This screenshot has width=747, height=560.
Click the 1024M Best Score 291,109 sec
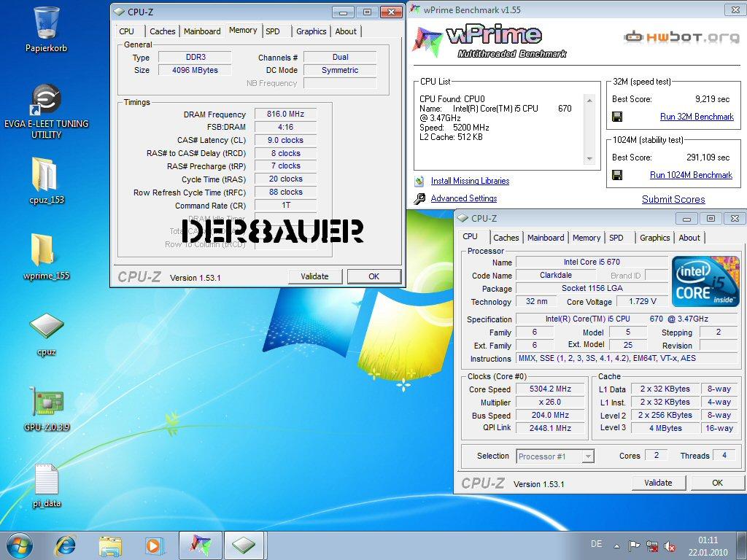(708, 157)
